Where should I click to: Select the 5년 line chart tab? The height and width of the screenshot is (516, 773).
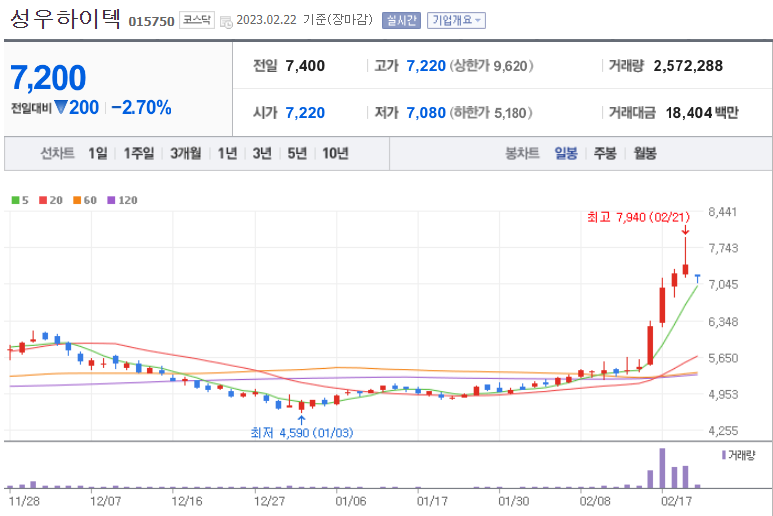click(x=297, y=153)
